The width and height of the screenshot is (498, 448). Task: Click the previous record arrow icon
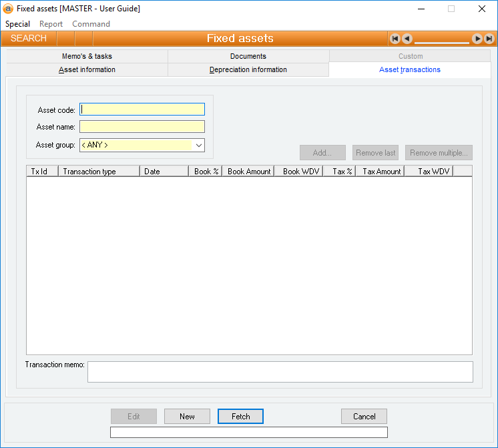tap(407, 39)
